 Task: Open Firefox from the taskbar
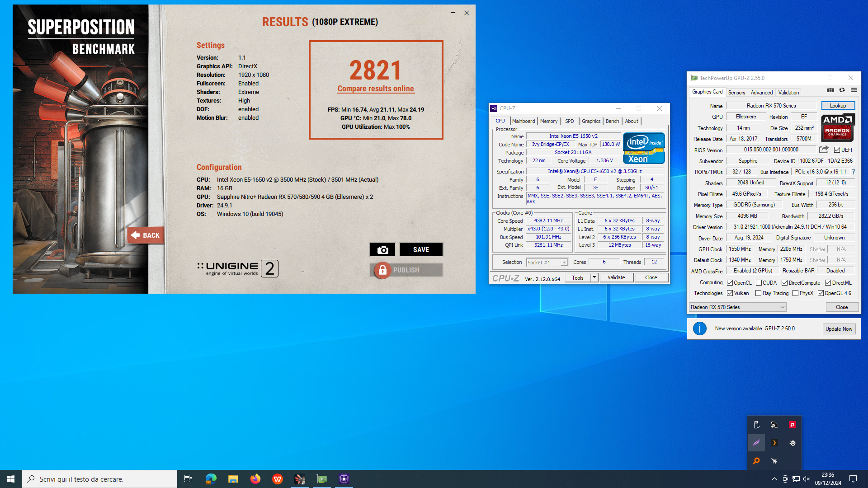pyautogui.click(x=255, y=479)
